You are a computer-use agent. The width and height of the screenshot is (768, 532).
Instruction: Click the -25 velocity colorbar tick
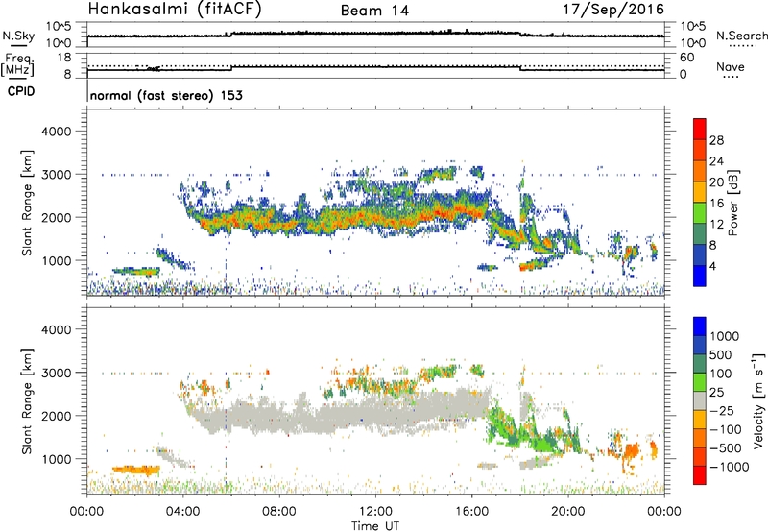tap(722, 410)
